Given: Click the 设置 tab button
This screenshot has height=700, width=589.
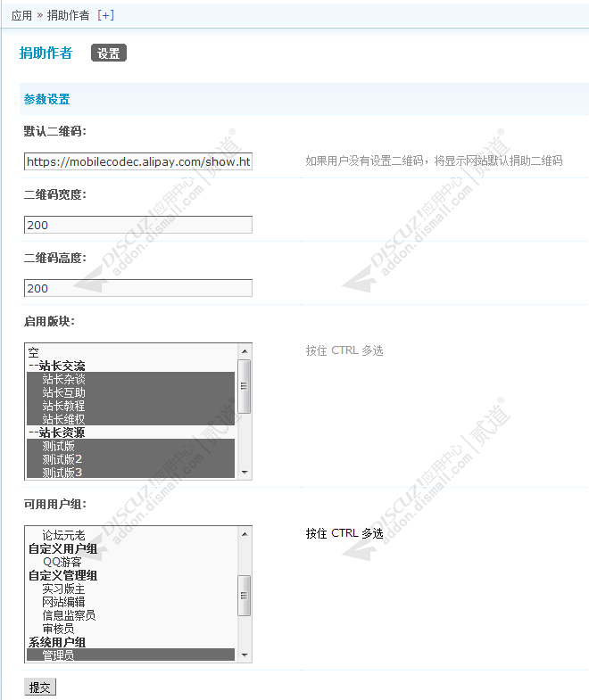Looking at the screenshot, I should [x=109, y=54].
